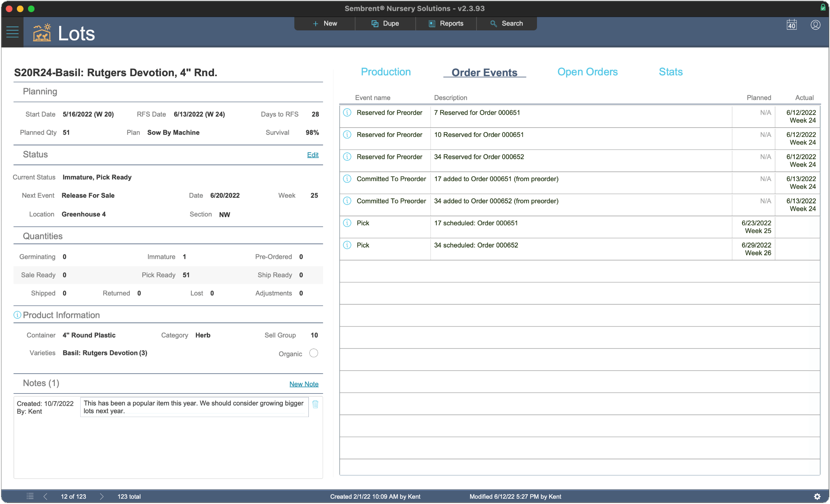The height and width of the screenshot is (504, 830).
Task: Click the Edit status link
Action: click(x=312, y=155)
